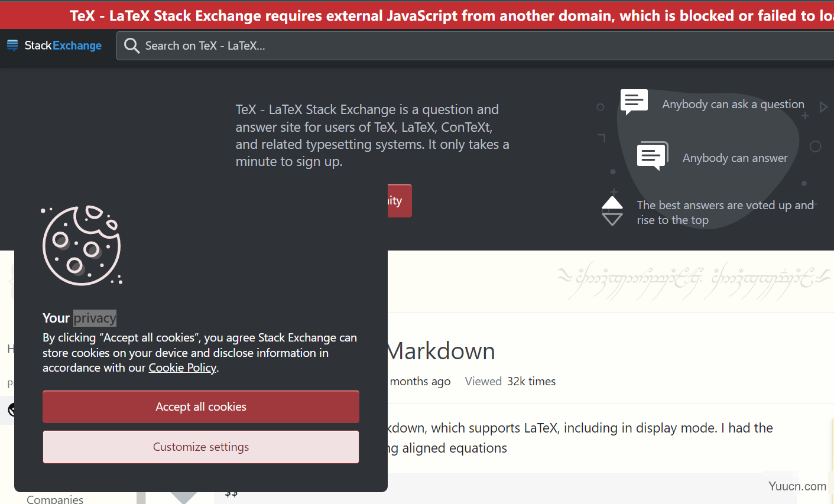Screen dimensions: 834x504
Task: Click the question down-vote arrow
Action: (x=184, y=497)
